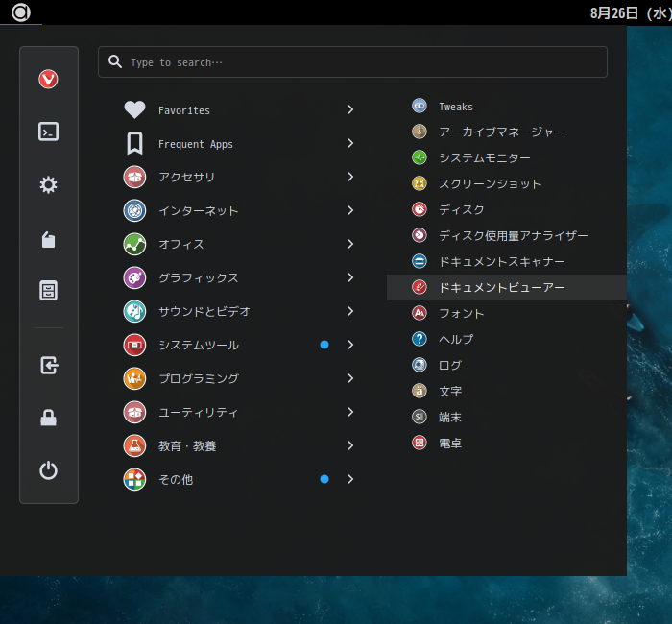Open the terminal icon in the sidebar
The width and height of the screenshot is (672, 624).
(x=48, y=132)
